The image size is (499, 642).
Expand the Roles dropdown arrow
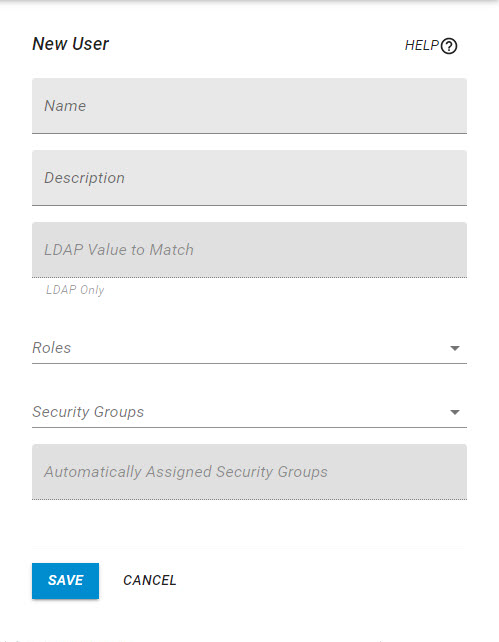pos(455,348)
